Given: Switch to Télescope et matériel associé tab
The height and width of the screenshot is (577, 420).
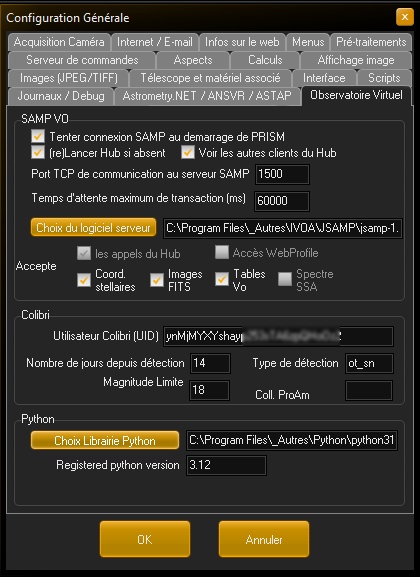Looking at the screenshot, I should point(210,78).
